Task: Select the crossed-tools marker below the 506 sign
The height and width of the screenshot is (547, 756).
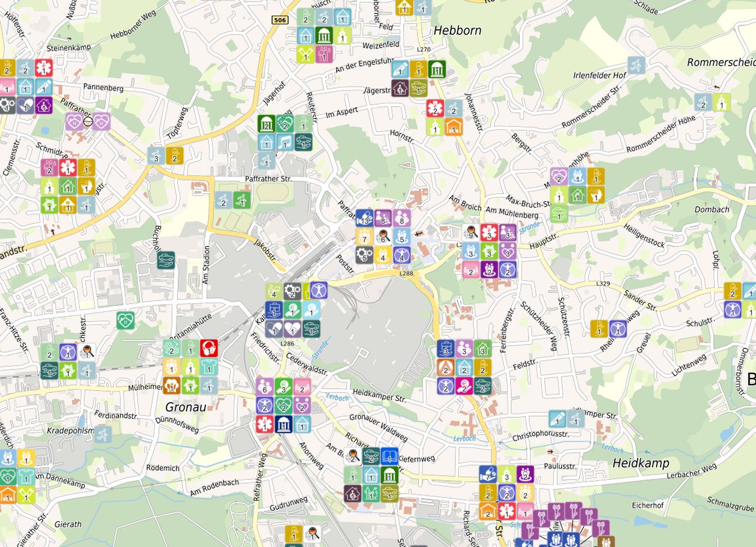Action: pyautogui.click(x=306, y=54)
